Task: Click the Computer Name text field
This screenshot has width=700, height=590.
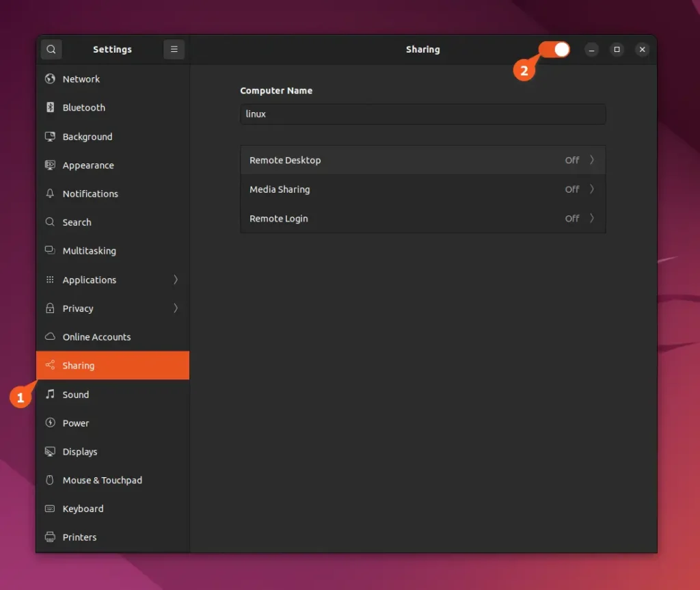Action: pos(422,114)
